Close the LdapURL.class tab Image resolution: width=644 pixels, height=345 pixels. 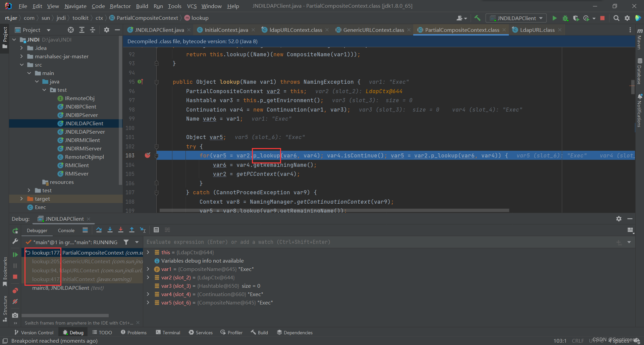(x=560, y=30)
